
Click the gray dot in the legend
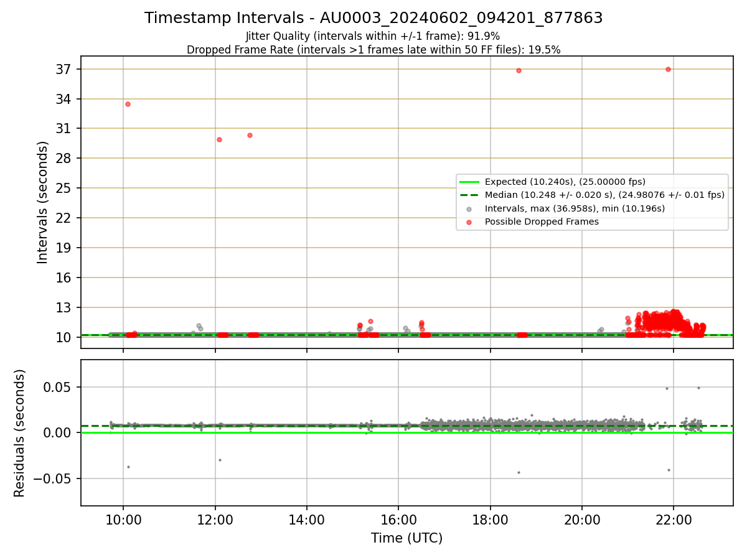469,209
